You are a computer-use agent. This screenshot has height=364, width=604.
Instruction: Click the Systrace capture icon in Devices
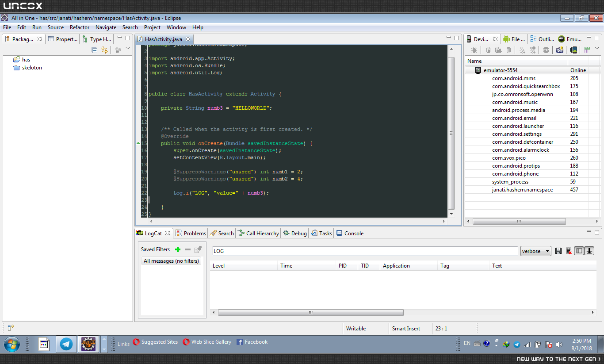click(587, 50)
